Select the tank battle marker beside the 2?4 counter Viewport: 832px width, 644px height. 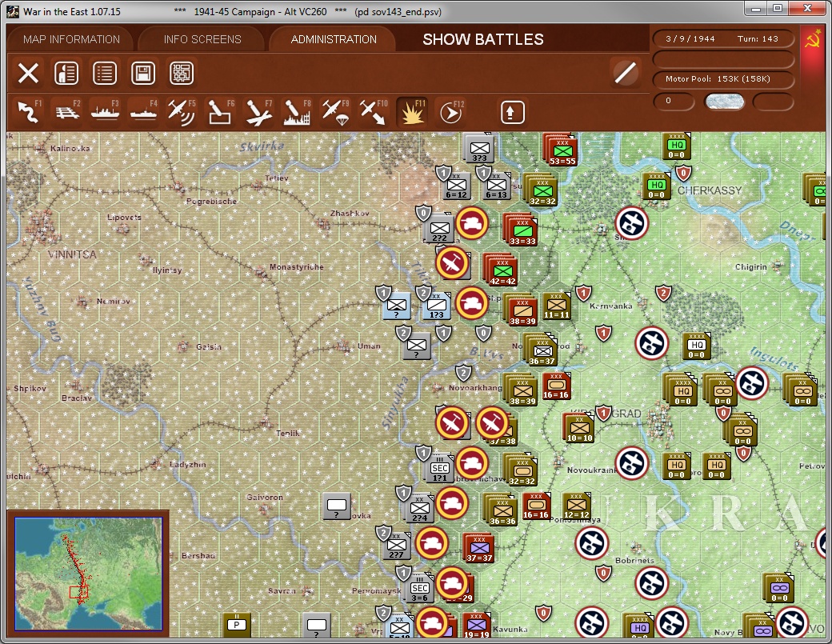pyautogui.click(x=451, y=503)
